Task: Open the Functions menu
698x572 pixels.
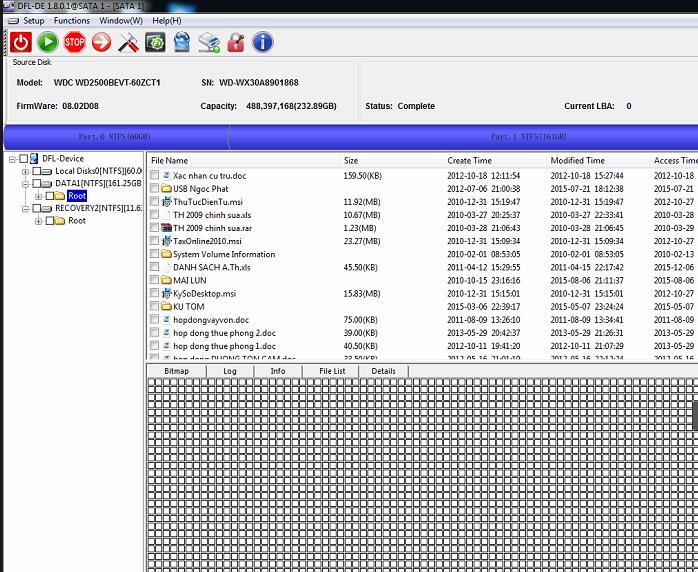Action: (72, 21)
